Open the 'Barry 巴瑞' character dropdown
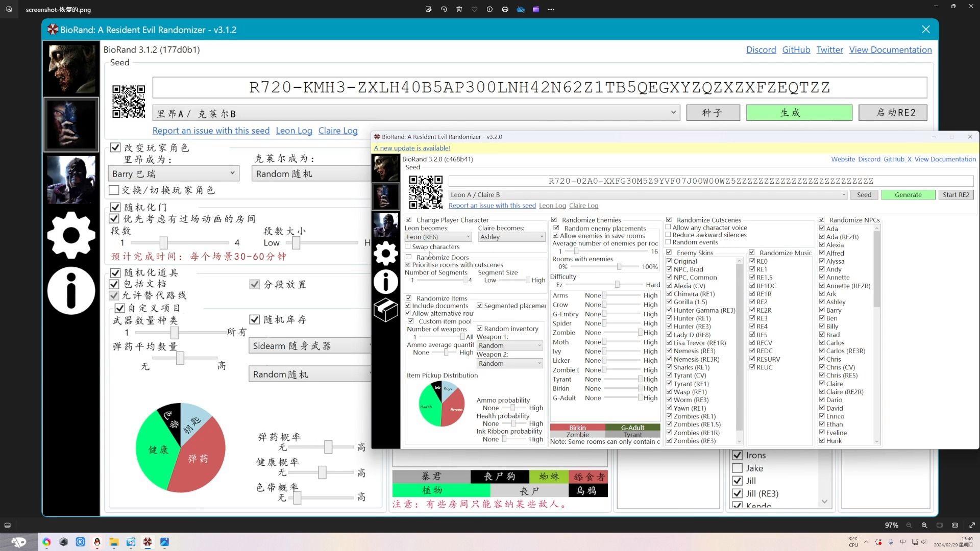This screenshot has height=551, width=980. point(174,173)
